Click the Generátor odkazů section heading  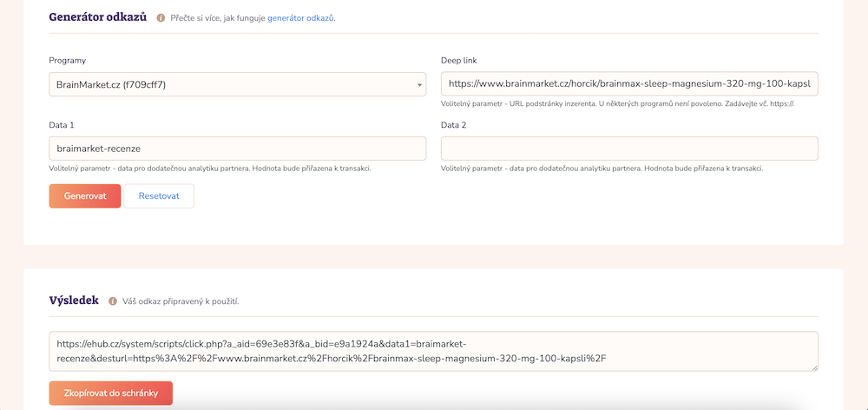(x=97, y=17)
